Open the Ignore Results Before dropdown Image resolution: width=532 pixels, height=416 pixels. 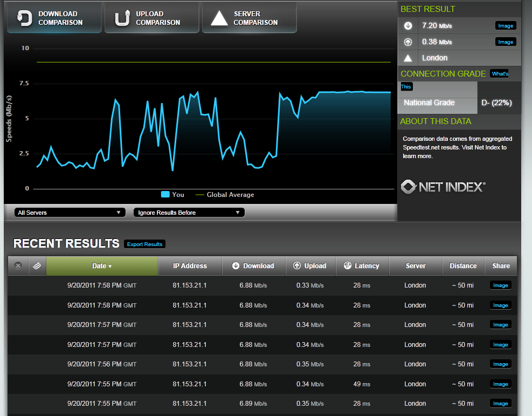click(x=189, y=213)
